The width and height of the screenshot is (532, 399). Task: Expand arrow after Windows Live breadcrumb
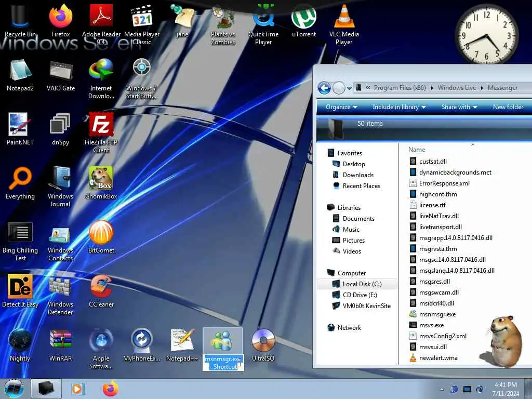[x=482, y=88]
